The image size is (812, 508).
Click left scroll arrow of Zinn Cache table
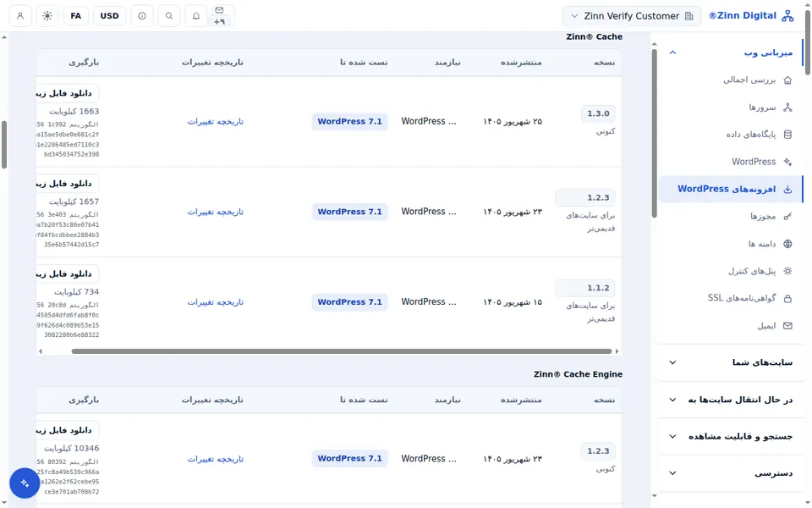pyautogui.click(x=41, y=351)
